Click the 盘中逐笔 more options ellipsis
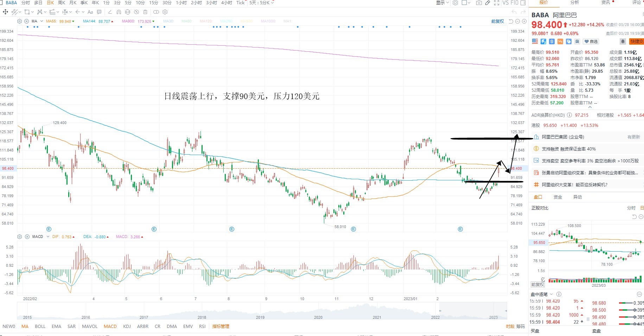Screen dimensions: 644x336 pyautogui.click(x=639, y=294)
